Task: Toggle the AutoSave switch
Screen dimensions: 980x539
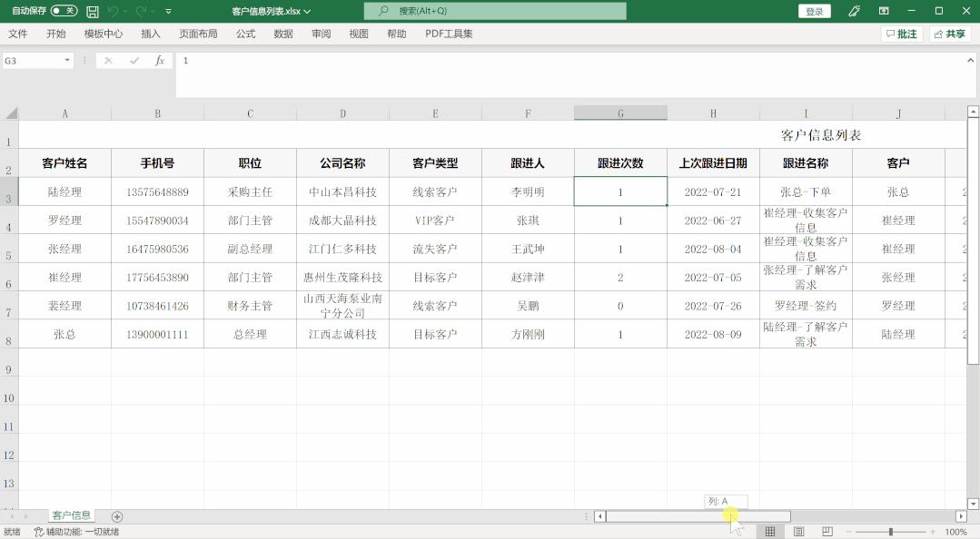Action: point(64,11)
